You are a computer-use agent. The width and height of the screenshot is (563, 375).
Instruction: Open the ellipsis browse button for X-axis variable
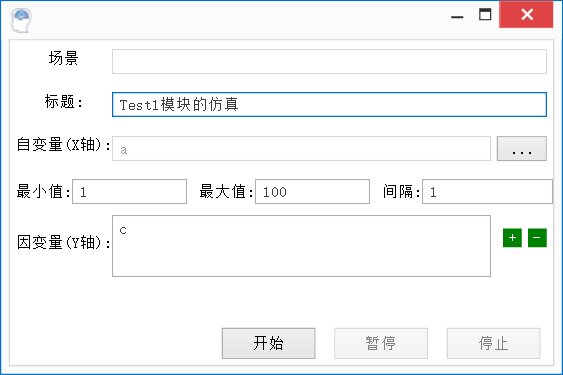click(x=522, y=148)
